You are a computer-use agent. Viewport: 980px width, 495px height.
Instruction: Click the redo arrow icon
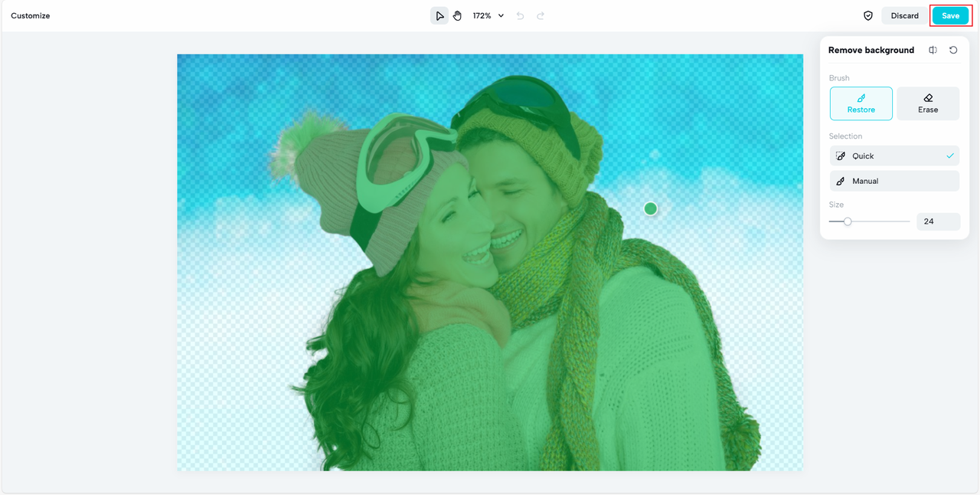[541, 15]
